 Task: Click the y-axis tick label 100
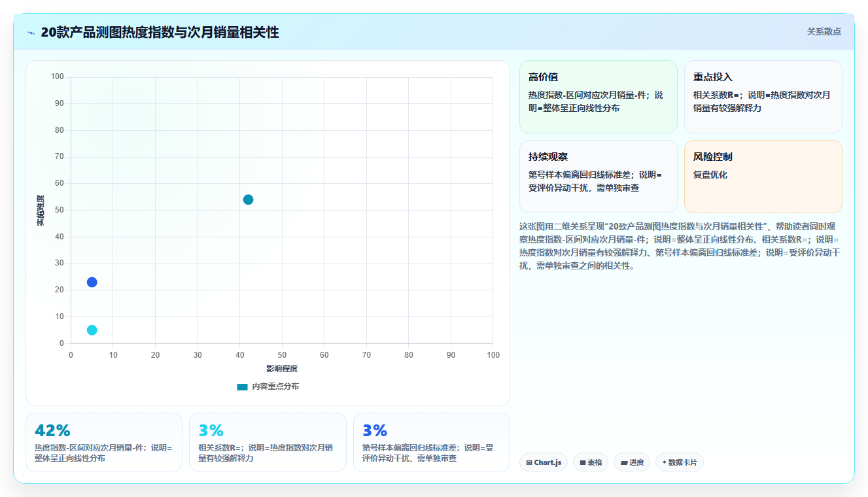[58, 77]
